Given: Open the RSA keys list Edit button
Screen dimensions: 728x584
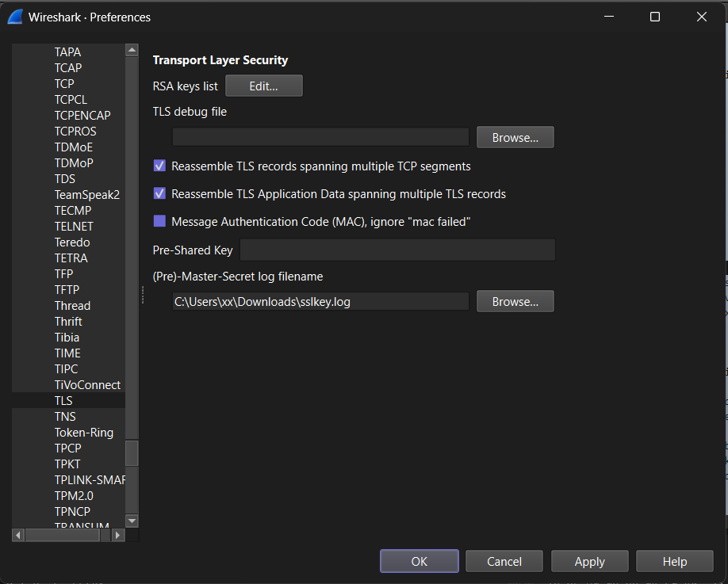Looking at the screenshot, I should [x=264, y=86].
